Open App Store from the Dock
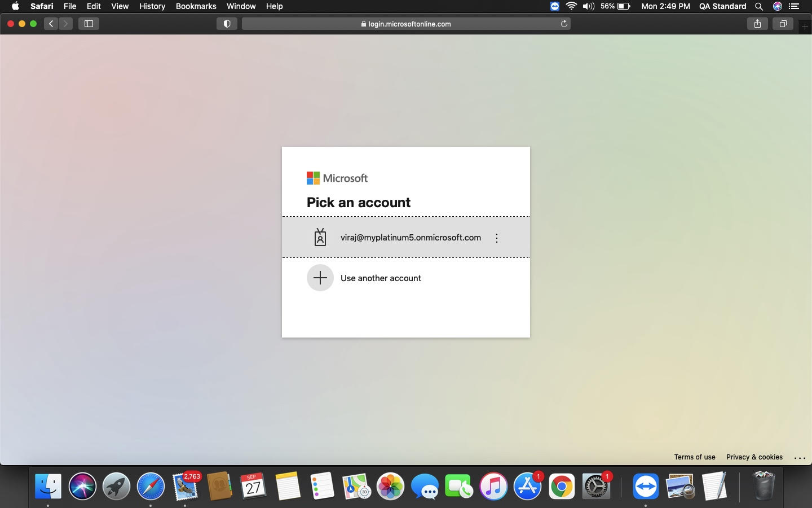This screenshot has width=812, height=508. pos(528,487)
